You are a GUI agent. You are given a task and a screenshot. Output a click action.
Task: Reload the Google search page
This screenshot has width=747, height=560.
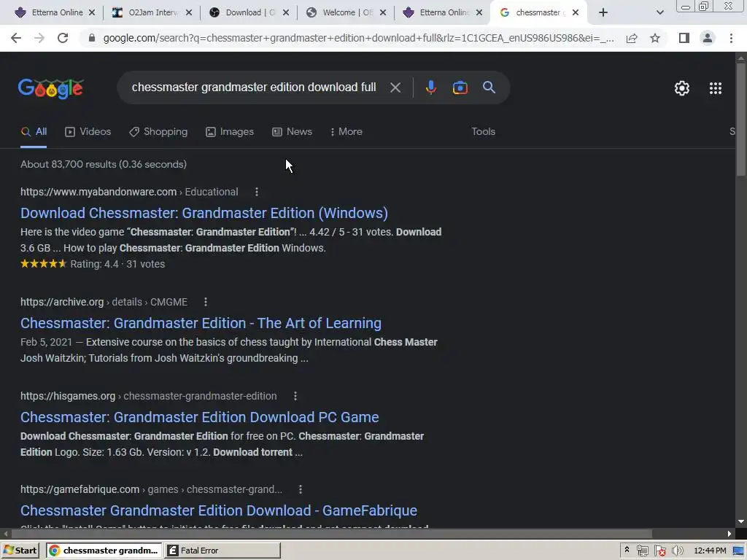(63, 38)
